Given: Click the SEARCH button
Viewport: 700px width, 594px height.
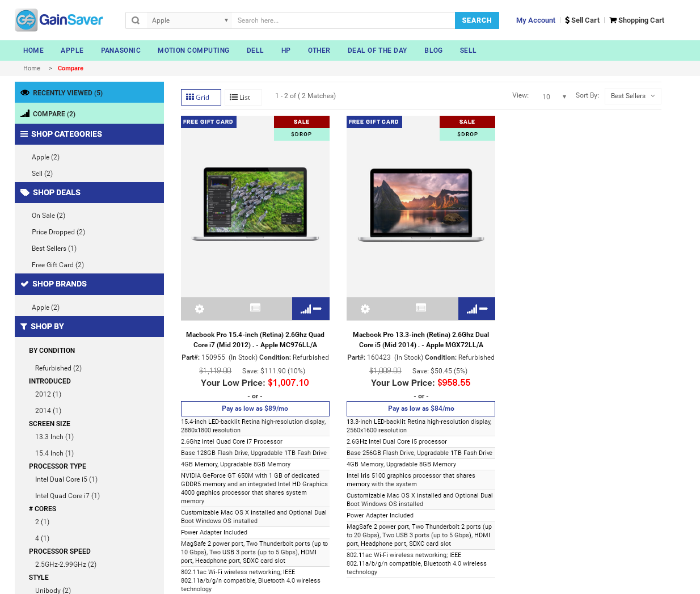Looking at the screenshot, I should tap(477, 20).
